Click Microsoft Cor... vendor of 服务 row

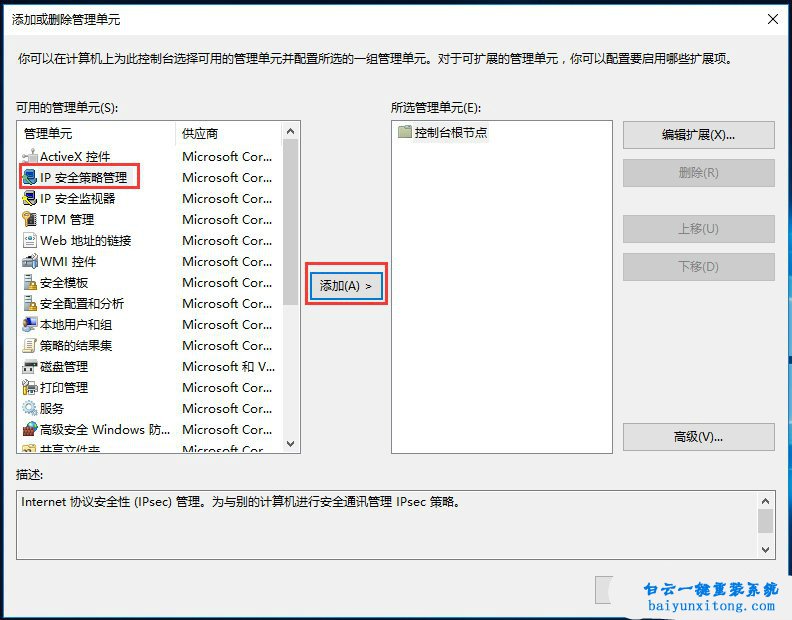coord(227,408)
